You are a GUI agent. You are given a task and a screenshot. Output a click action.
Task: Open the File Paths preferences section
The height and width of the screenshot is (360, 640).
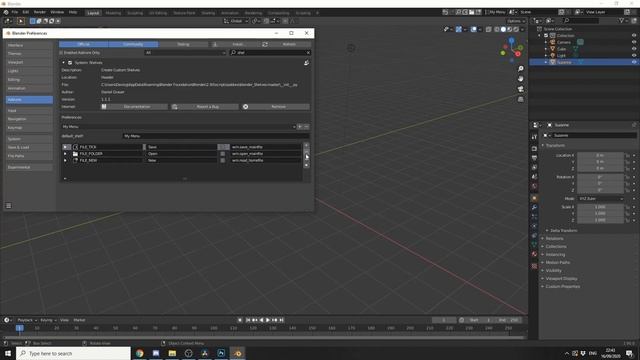pos(29,156)
